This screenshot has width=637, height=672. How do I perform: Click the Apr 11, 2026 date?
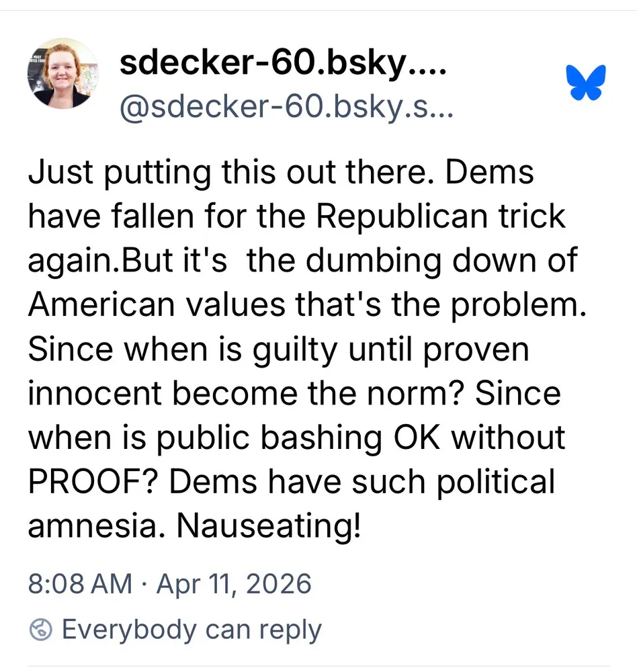(x=234, y=583)
